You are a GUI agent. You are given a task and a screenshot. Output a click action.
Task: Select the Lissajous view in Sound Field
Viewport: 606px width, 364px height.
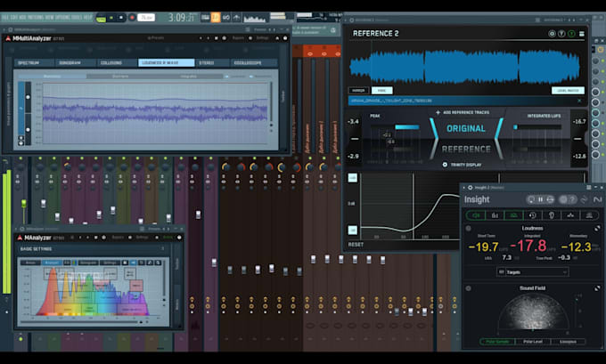click(568, 342)
